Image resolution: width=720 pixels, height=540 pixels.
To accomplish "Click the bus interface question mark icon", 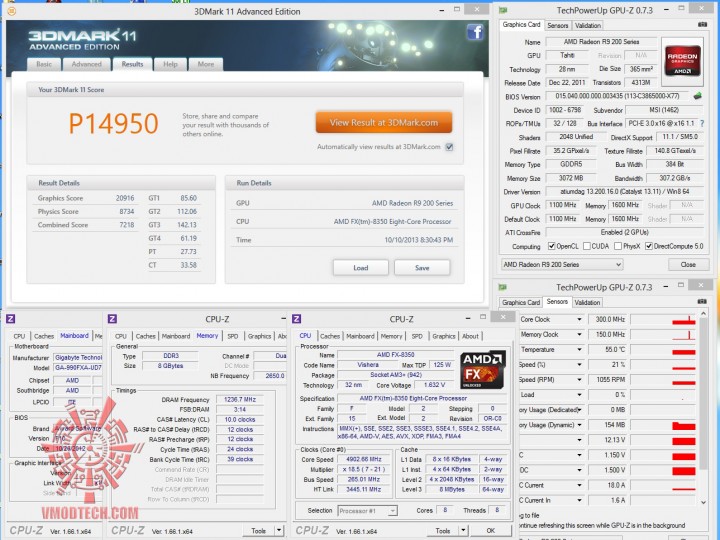I will 702,124.
